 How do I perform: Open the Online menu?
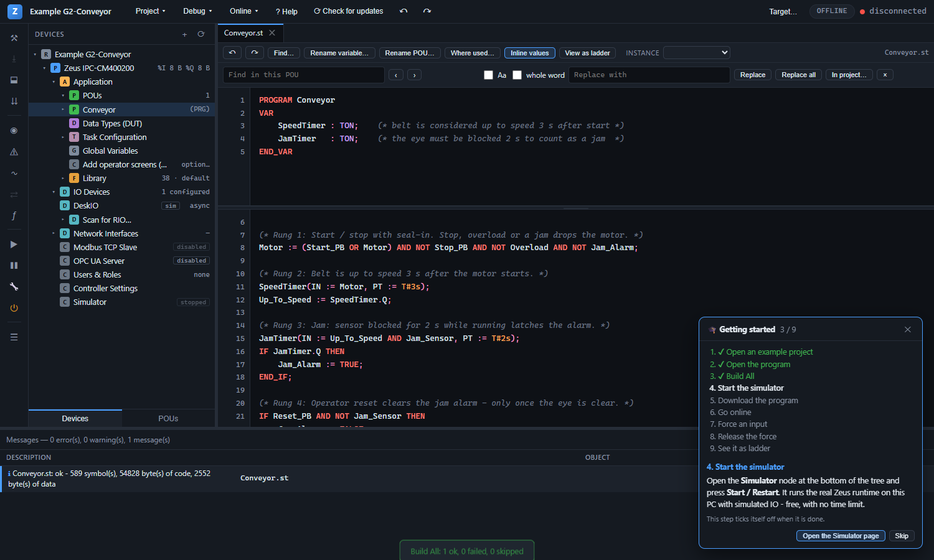click(x=243, y=11)
